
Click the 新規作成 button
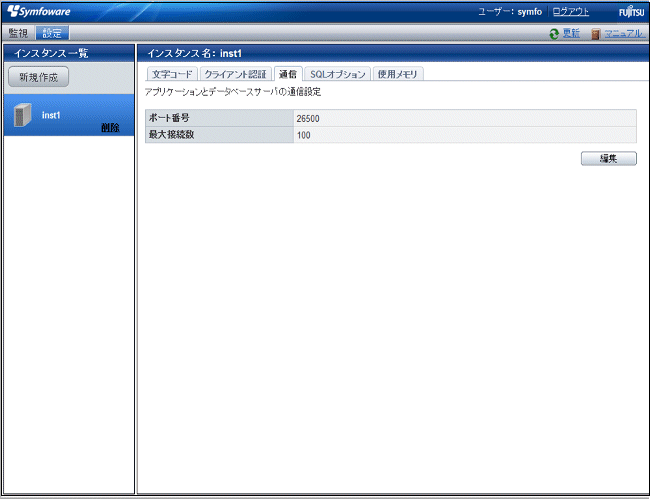pos(38,77)
